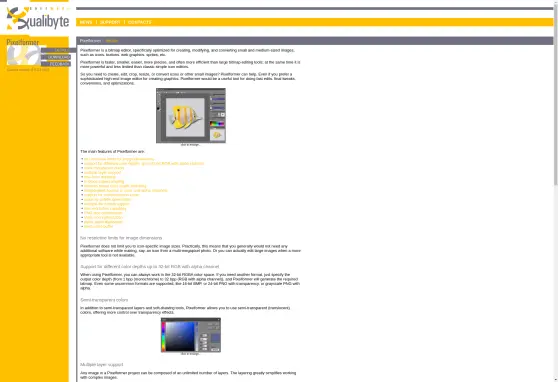Follow the PNG size optimization link
Image resolution: width=558 pixels, height=382 pixels.
[103, 213]
